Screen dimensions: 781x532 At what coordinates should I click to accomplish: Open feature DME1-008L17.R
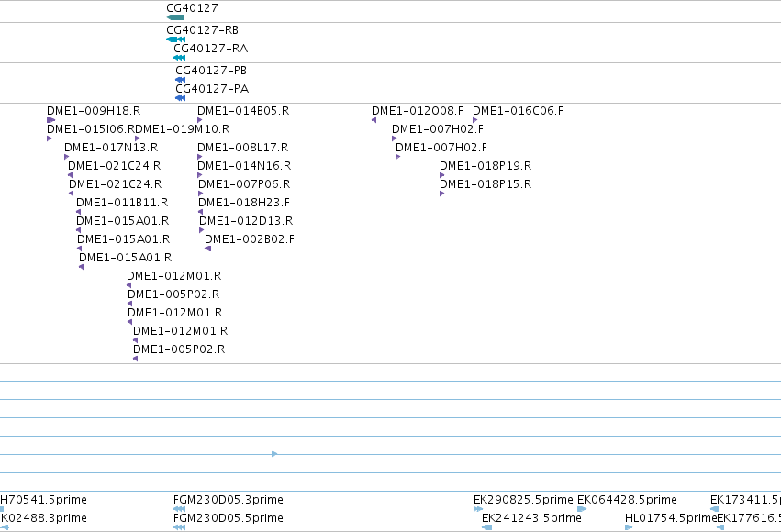coord(242,148)
